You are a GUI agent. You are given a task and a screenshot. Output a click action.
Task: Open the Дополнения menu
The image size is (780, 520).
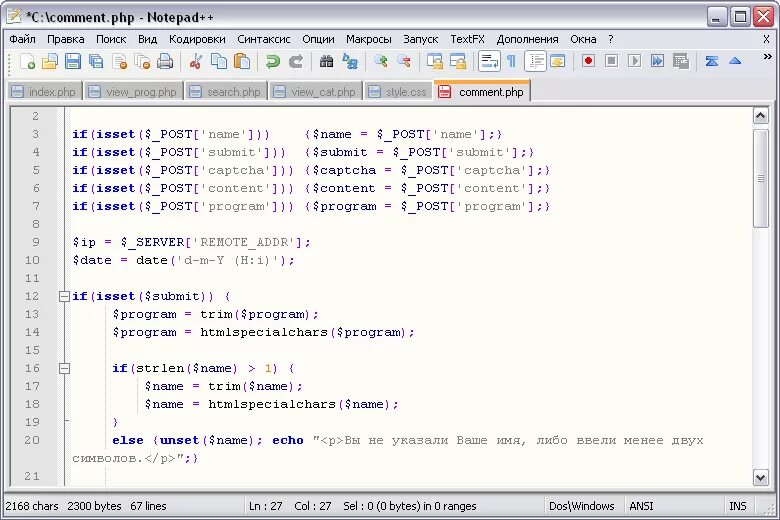527,39
